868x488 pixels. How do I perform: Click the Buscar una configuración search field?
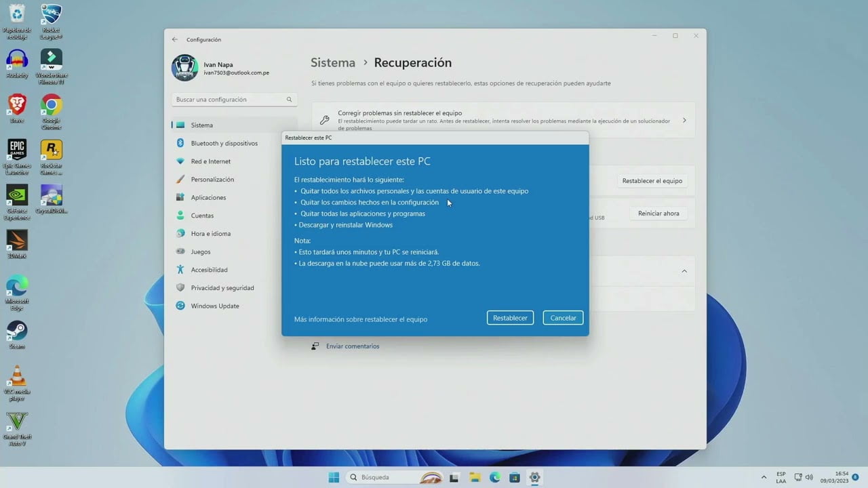tap(233, 99)
